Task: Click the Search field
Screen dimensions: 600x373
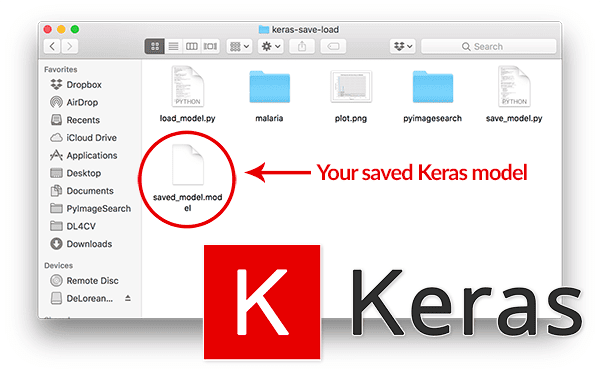Action: pyautogui.click(x=489, y=47)
